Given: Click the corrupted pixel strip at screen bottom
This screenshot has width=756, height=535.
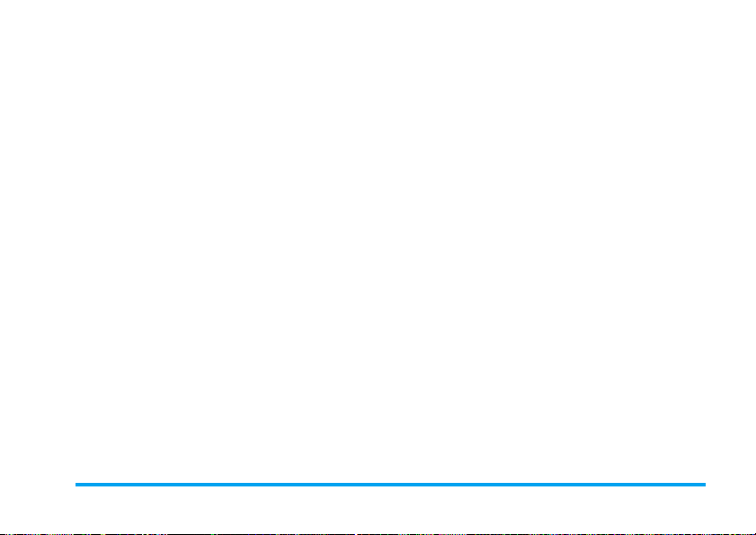Looking at the screenshot, I should click(378, 533).
